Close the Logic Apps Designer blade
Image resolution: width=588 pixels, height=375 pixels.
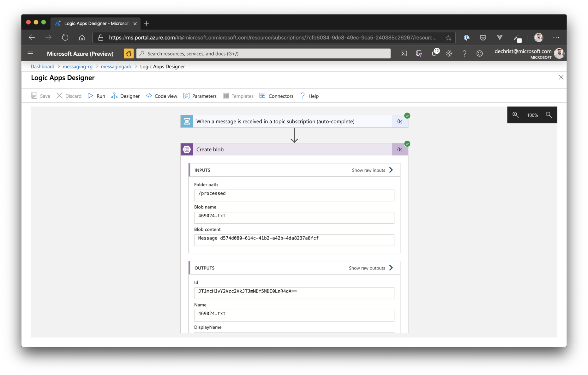coord(561,77)
